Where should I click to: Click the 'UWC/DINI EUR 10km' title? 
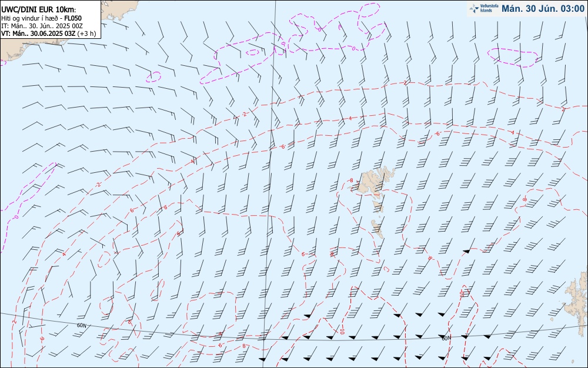coord(39,11)
